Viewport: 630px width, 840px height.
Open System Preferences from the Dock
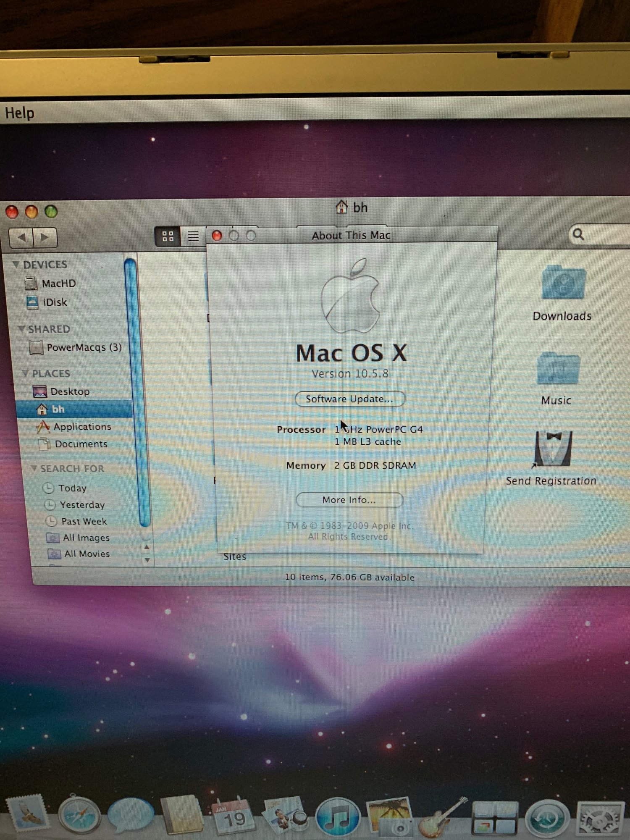click(601, 819)
